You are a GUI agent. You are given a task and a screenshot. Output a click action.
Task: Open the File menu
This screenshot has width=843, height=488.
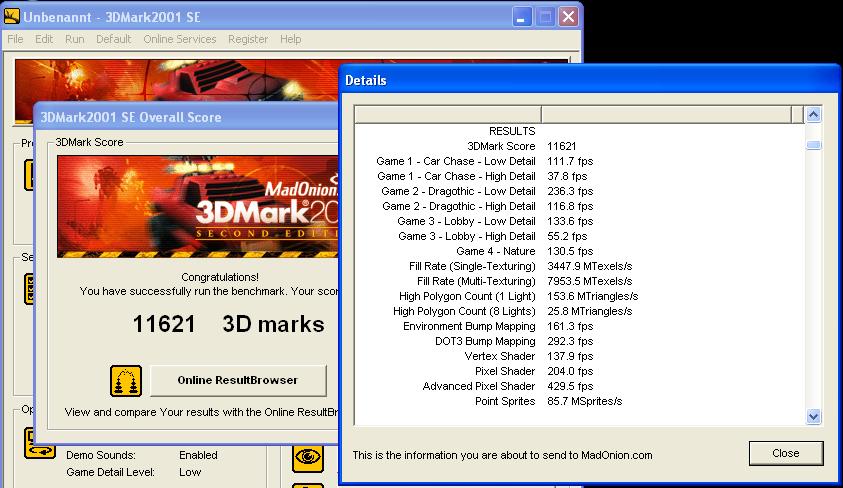coord(15,39)
